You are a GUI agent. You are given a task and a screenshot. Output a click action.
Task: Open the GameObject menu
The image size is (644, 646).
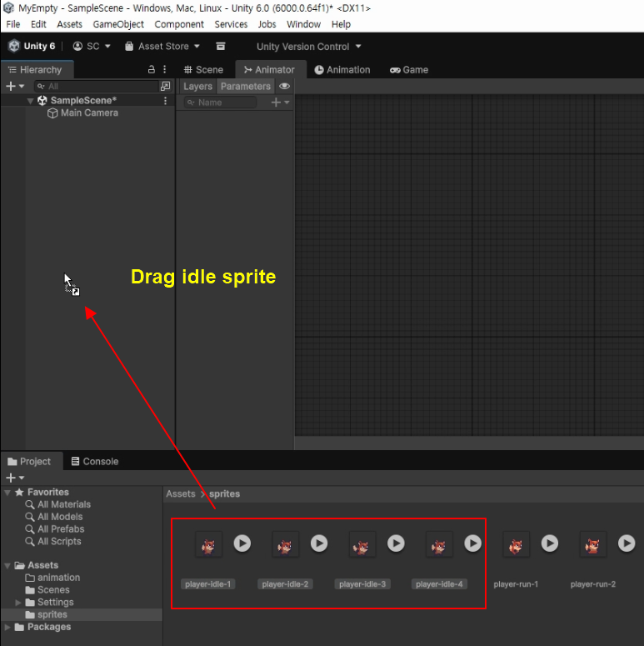click(x=118, y=24)
